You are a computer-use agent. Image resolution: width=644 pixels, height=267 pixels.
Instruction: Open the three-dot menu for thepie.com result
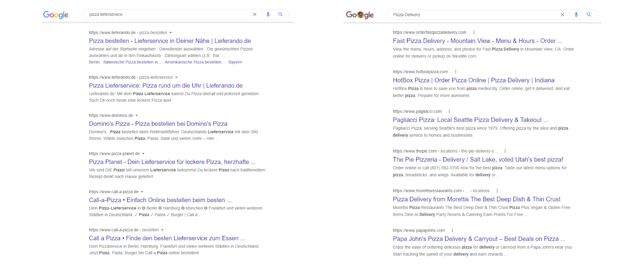(505, 151)
